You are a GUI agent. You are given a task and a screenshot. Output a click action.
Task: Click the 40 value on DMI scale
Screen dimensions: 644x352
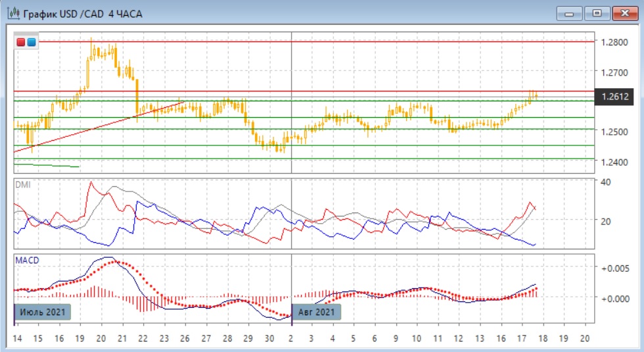pyautogui.click(x=606, y=182)
